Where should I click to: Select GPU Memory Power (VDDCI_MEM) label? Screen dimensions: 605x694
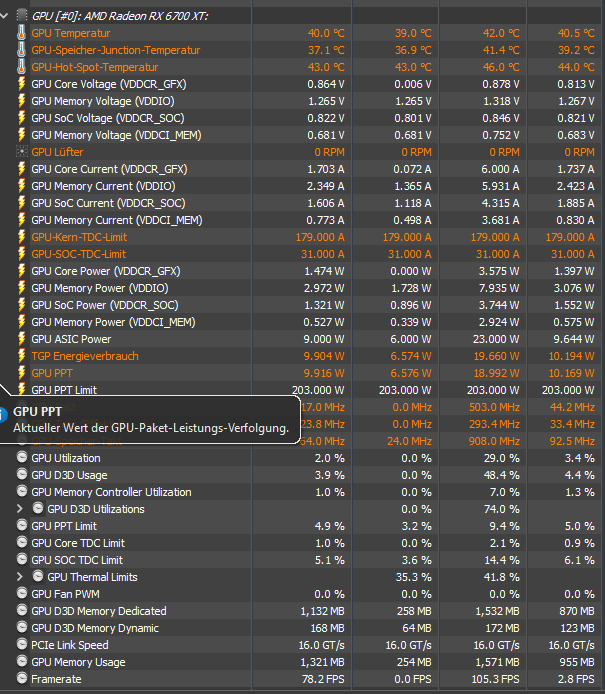[113, 322]
